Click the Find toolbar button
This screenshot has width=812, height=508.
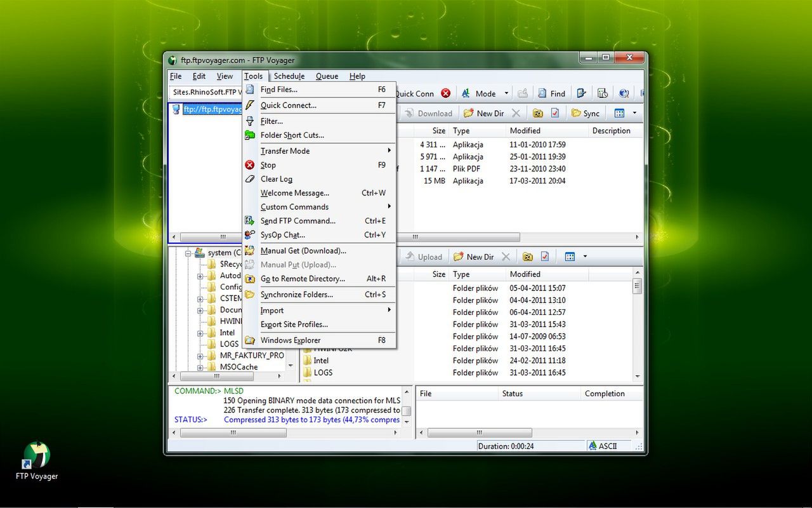pyautogui.click(x=551, y=93)
